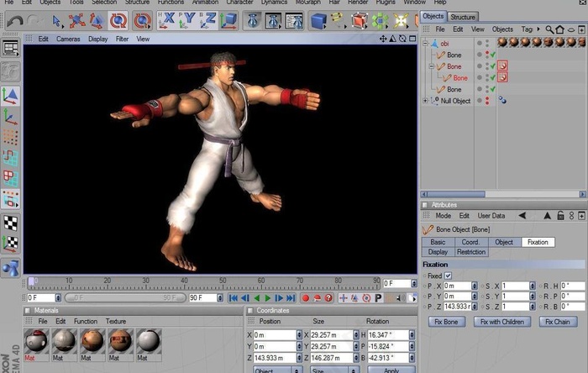The width and height of the screenshot is (588, 373).
Task: Select Points mode in left palette
Action: pyautogui.click(x=10, y=137)
